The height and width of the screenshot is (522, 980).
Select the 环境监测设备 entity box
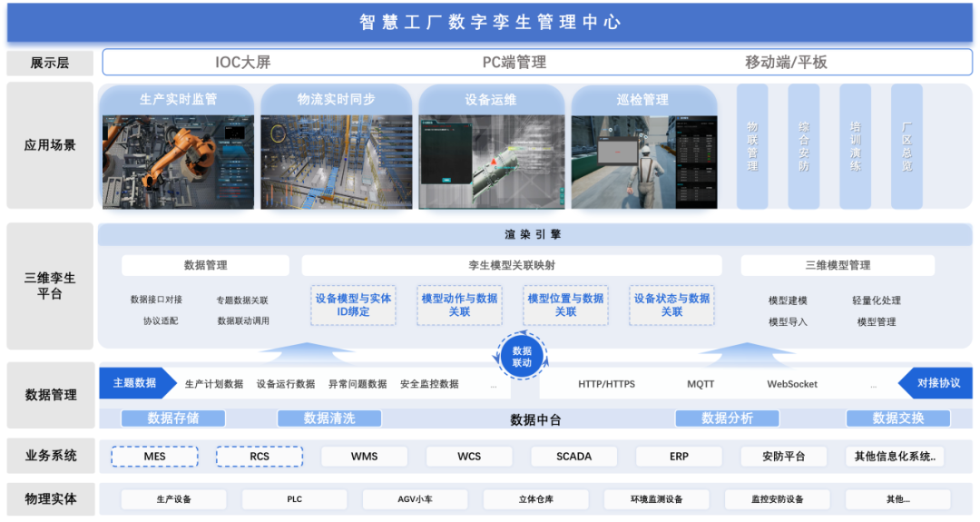tap(656, 499)
